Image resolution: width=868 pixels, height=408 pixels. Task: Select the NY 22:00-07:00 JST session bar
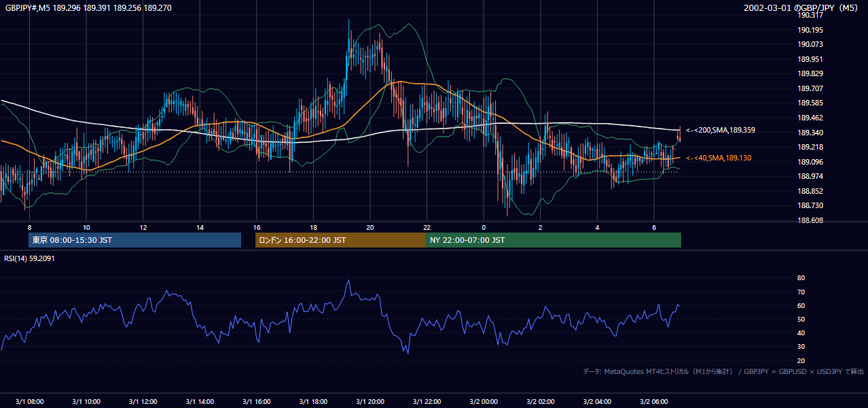[554, 240]
